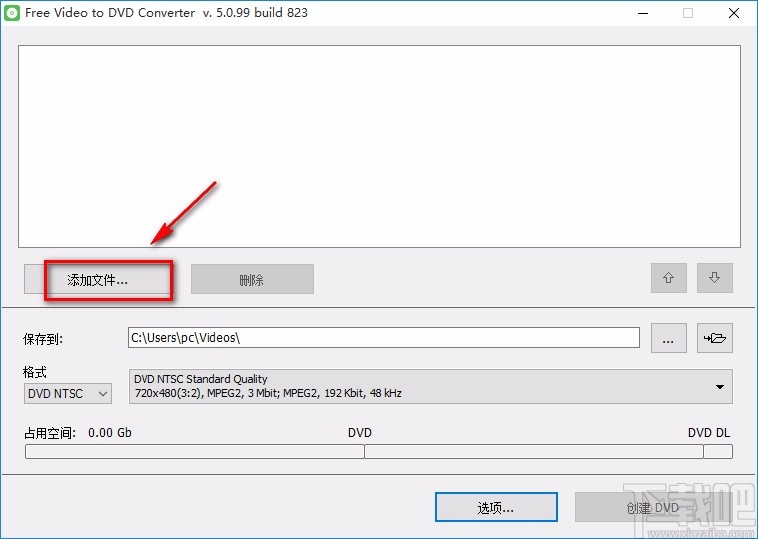Open output folder icon button

click(x=714, y=338)
